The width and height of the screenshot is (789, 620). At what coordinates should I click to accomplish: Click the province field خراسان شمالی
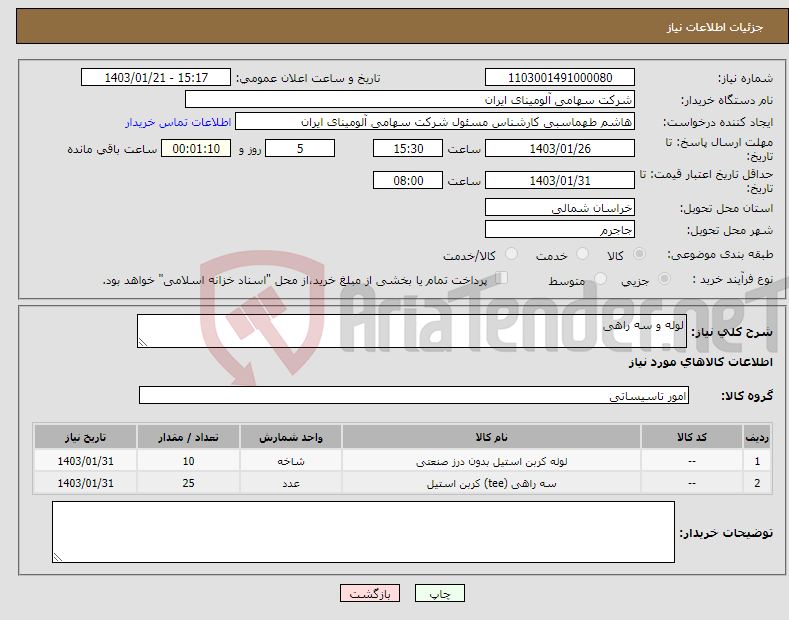[x=560, y=207]
